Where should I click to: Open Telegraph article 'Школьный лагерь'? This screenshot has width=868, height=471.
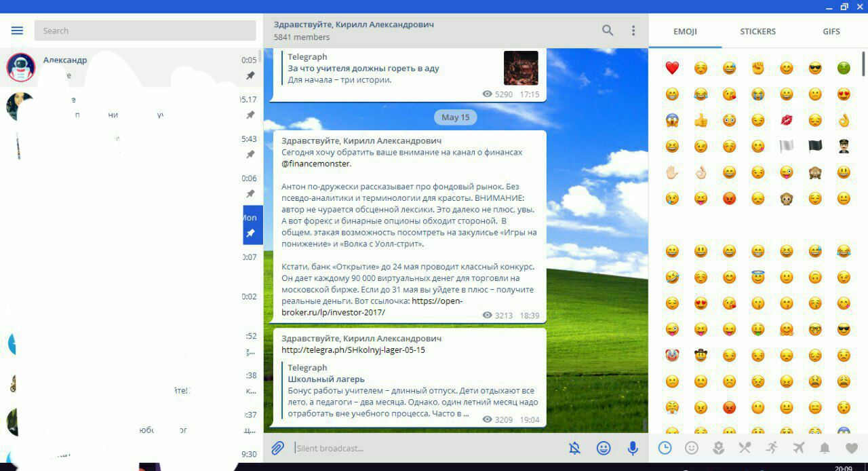click(x=326, y=379)
